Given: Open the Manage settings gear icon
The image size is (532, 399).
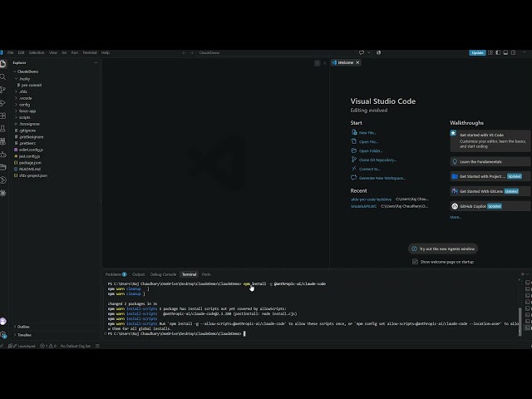Looking at the screenshot, I should tap(3, 335).
